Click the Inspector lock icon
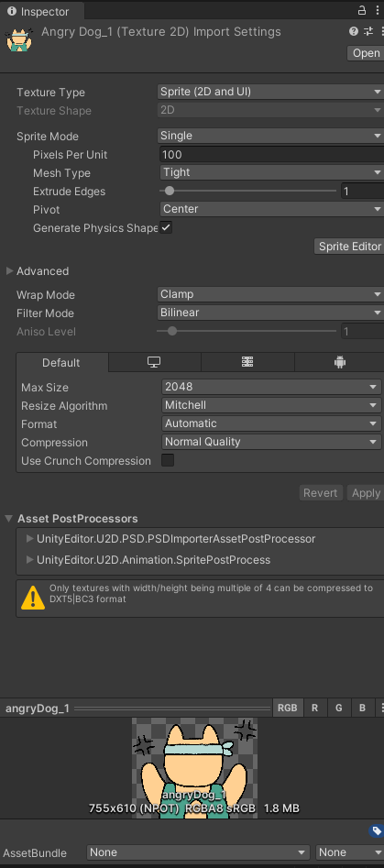Viewport: 384px width, 868px height. (362, 10)
